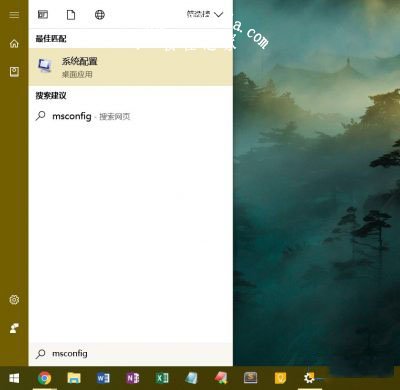Open Microsoft Word from taskbar
This screenshot has width=400, height=390.
click(103, 378)
